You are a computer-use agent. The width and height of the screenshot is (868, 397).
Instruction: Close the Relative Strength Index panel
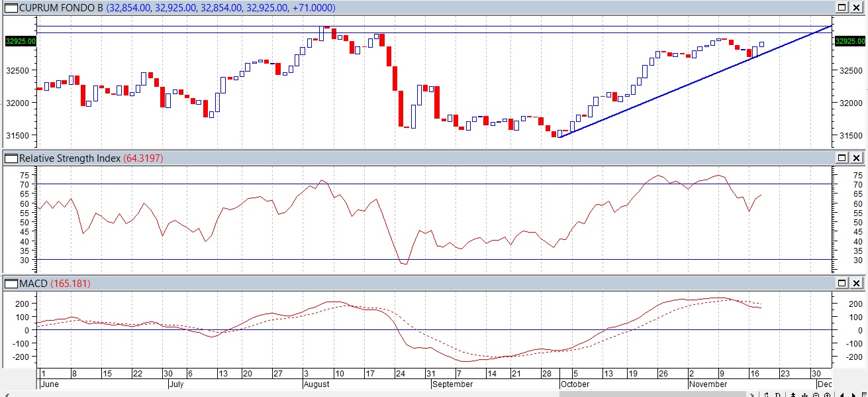pos(857,158)
